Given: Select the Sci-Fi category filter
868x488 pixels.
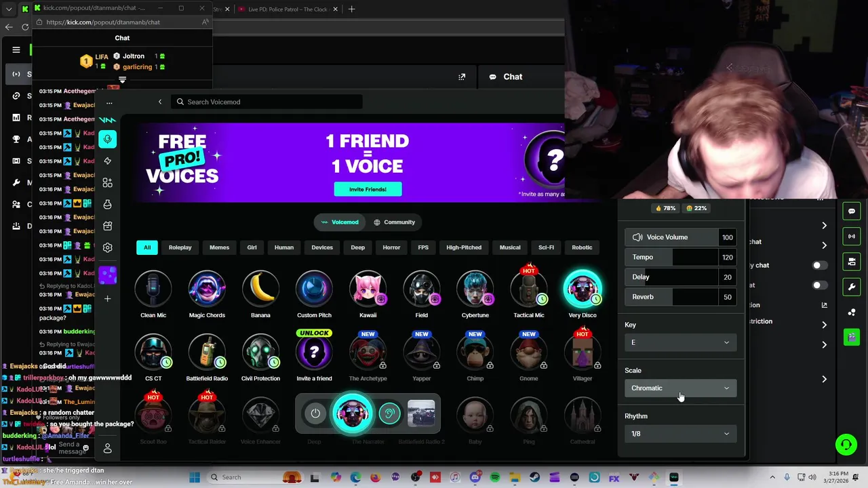Looking at the screenshot, I should pos(546,247).
